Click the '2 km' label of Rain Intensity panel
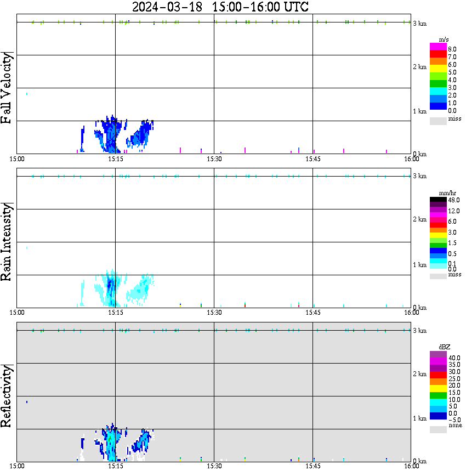Image resolution: width=466 pixels, height=476 pixels. pyautogui.click(x=419, y=219)
